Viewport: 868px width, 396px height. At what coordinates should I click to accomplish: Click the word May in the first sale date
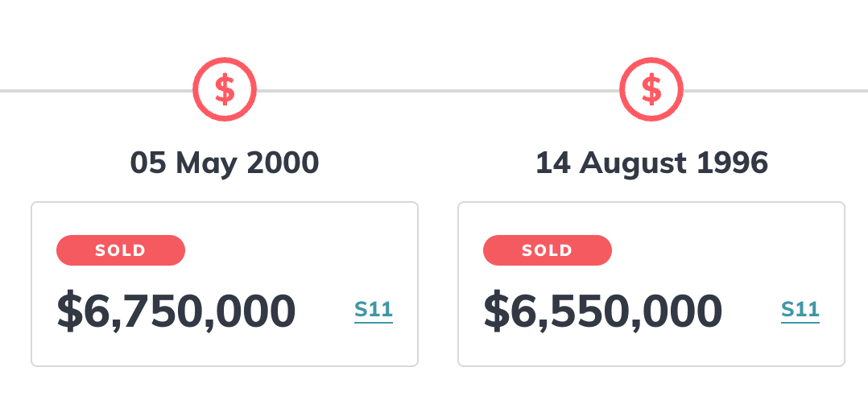coord(206,164)
